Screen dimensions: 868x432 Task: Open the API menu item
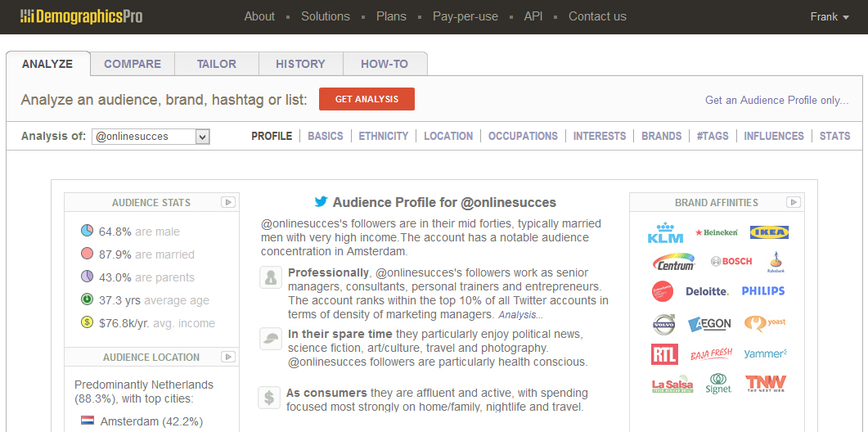pyautogui.click(x=533, y=16)
